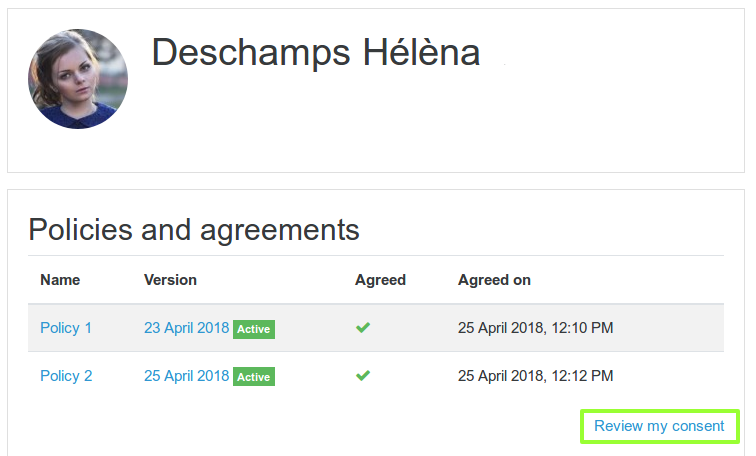
Task: Click the Version column header
Action: pos(170,280)
